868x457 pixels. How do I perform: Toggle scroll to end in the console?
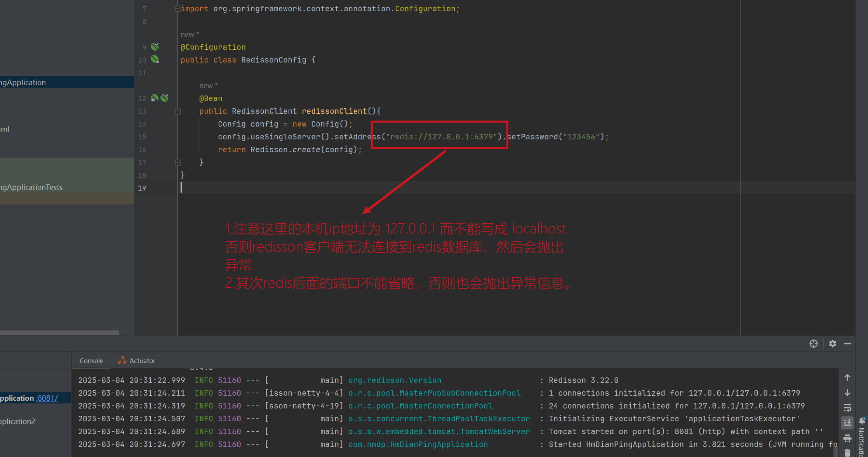point(847,422)
